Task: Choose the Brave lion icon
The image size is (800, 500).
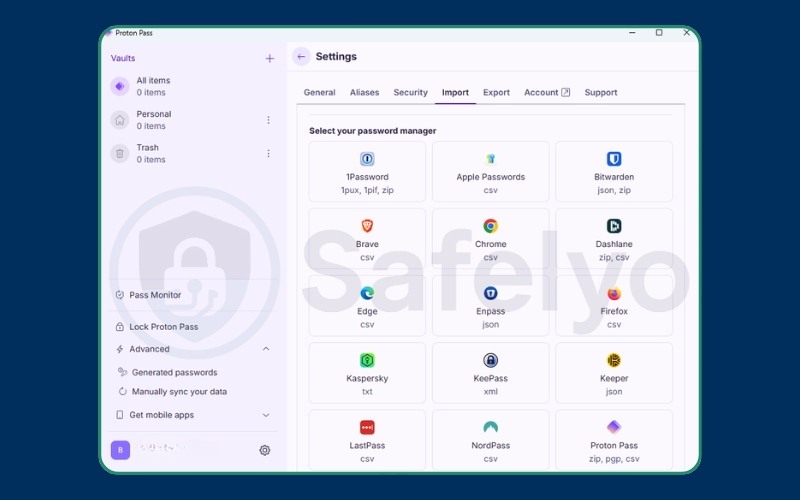Action: [x=367, y=226]
